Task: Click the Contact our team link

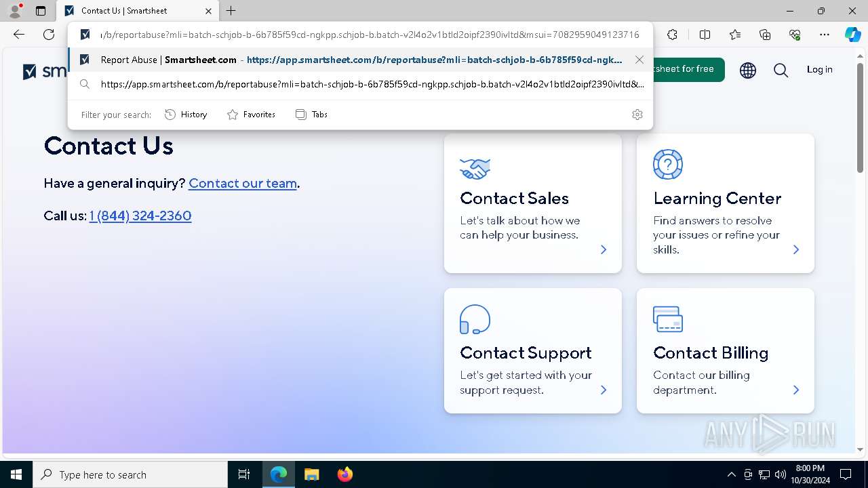Action: pyautogui.click(x=243, y=183)
